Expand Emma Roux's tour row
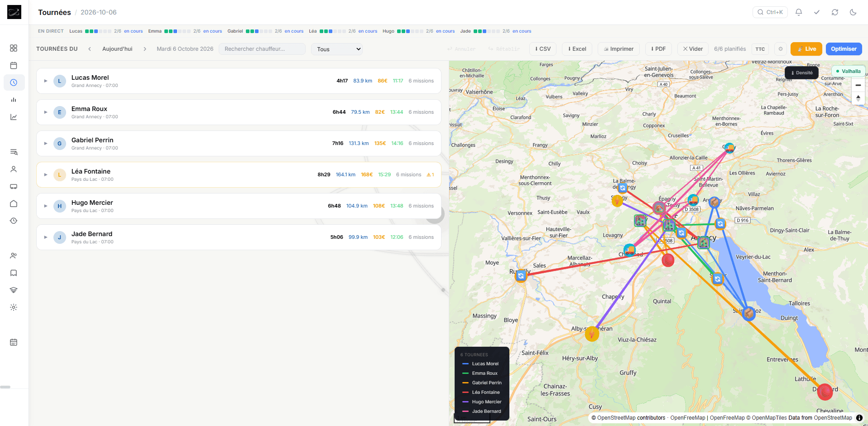 tap(46, 112)
